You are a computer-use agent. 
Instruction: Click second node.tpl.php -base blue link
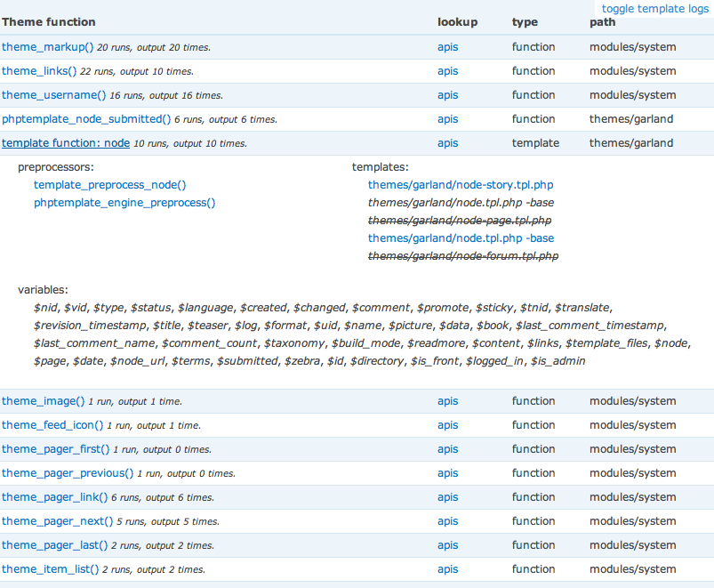(461, 238)
